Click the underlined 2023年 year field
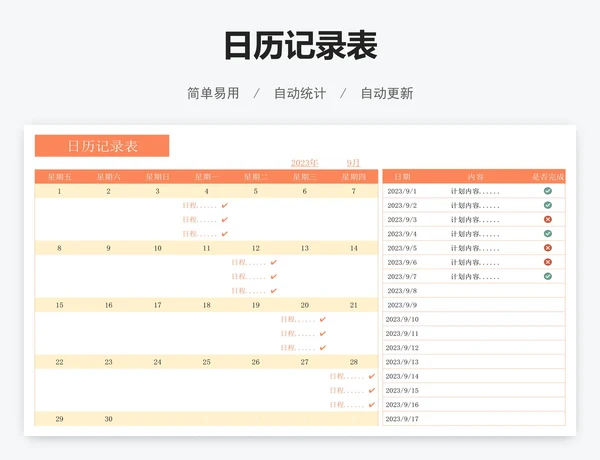Viewport: 600px width, 460px height. 305,163
